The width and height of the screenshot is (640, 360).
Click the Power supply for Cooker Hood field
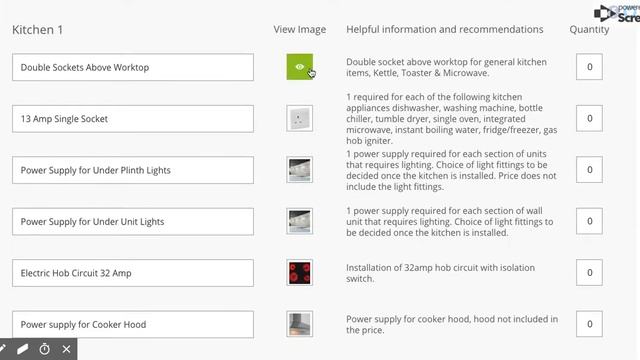(133, 324)
